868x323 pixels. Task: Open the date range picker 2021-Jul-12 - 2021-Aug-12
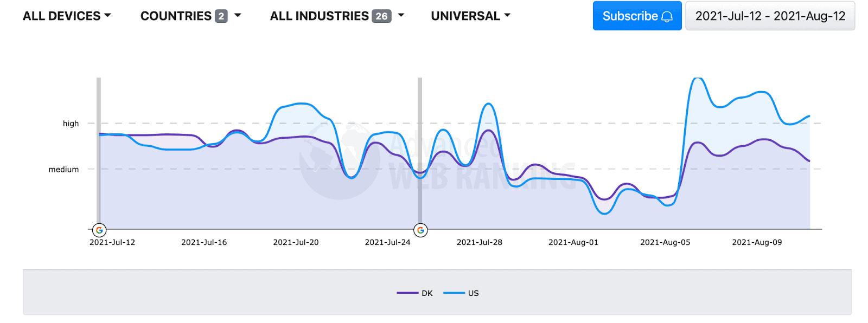(x=770, y=16)
